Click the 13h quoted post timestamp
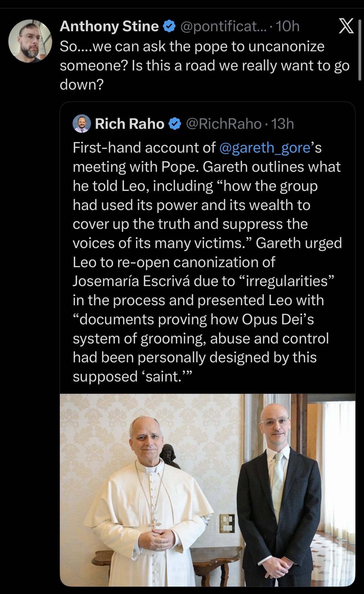This screenshot has width=364, height=594. pyautogui.click(x=282, y=124)
